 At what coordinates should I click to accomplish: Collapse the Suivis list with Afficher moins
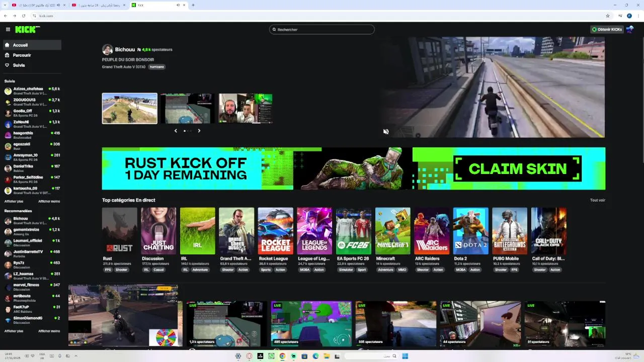click(49, 202)
